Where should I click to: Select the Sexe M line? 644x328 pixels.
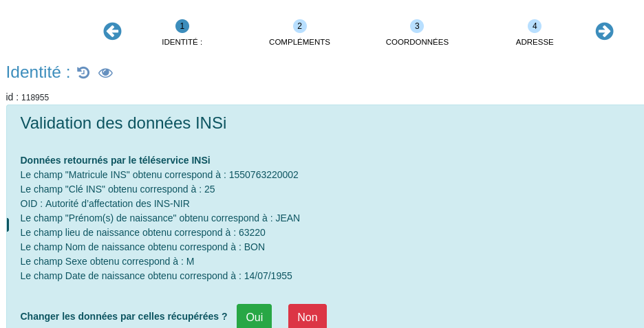click(x=107, y=261)
